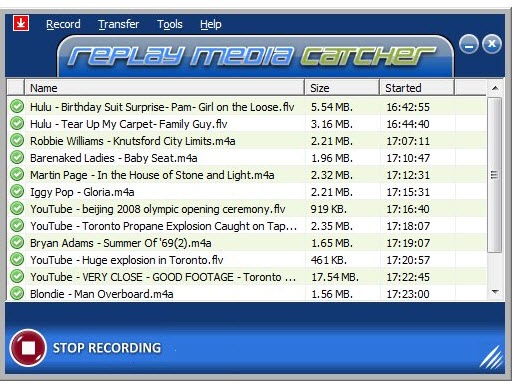The width and height of the screenshot is (514, 384).
Task: Sort recordings by Started column header
Action: coord(417,88)
